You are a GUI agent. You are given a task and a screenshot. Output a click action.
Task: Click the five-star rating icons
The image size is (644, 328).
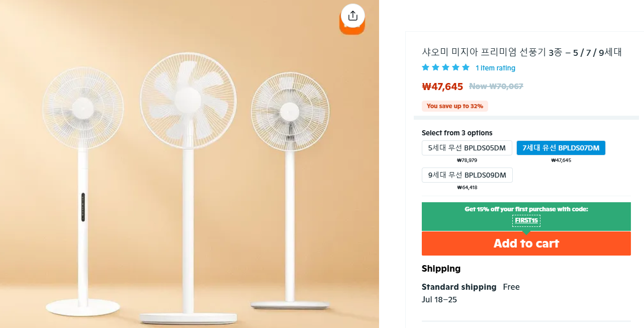(x=445, y=67)
